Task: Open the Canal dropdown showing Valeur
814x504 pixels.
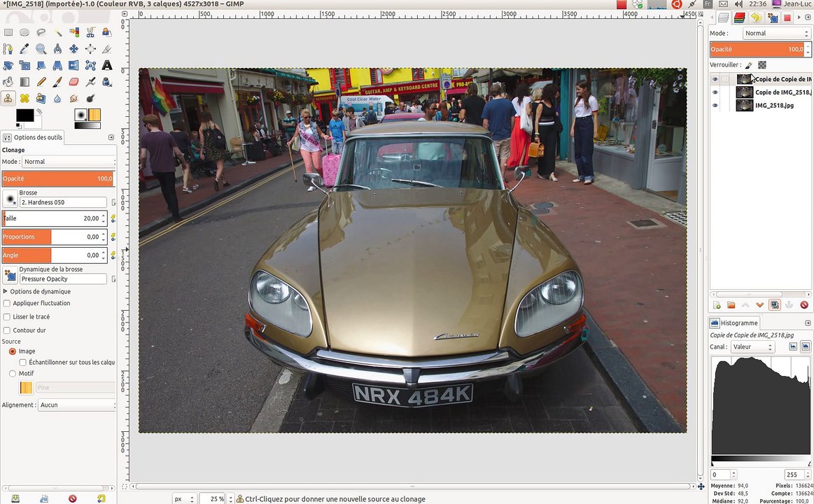Action: pyautogui.click(x=752, y=347)
